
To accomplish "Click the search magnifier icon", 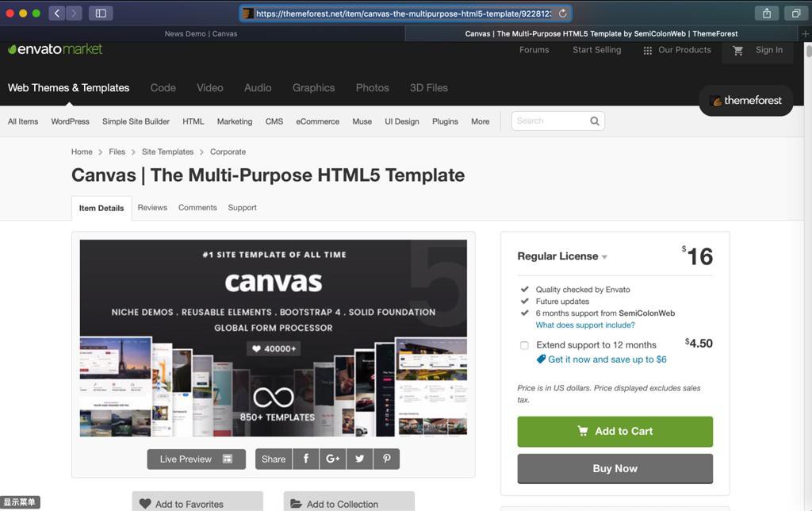I will [595, 121].
